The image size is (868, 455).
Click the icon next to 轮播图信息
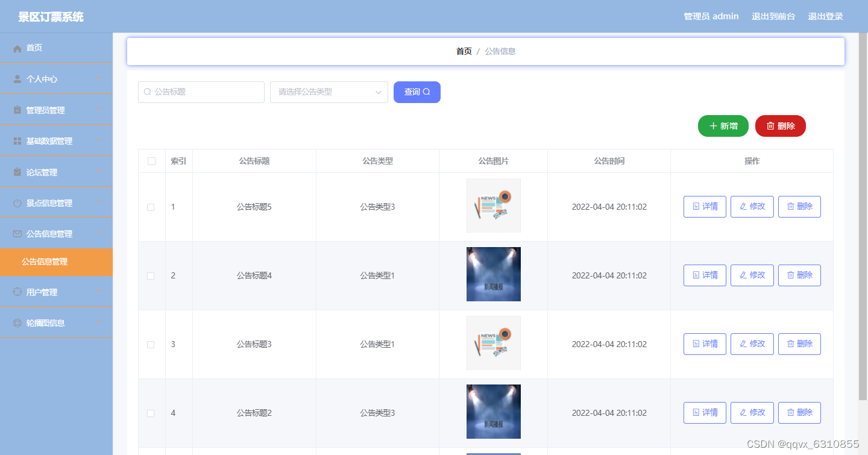point(17,323)
